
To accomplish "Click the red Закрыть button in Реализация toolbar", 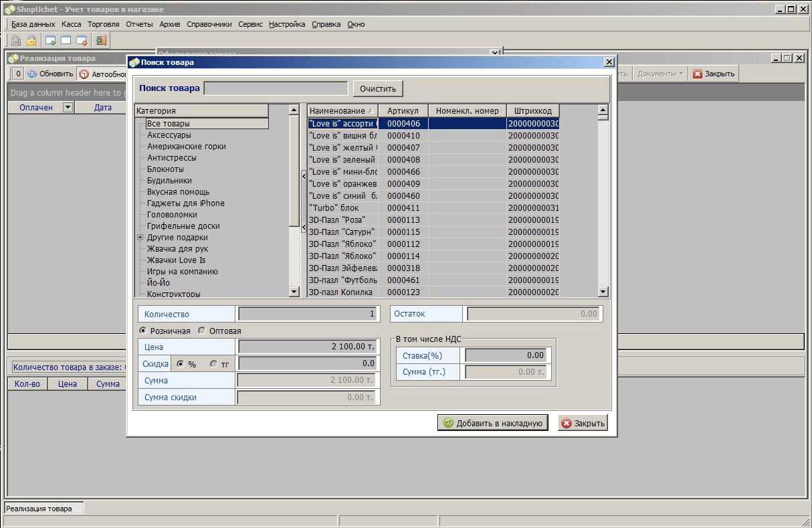I will (x=714, y=74).
